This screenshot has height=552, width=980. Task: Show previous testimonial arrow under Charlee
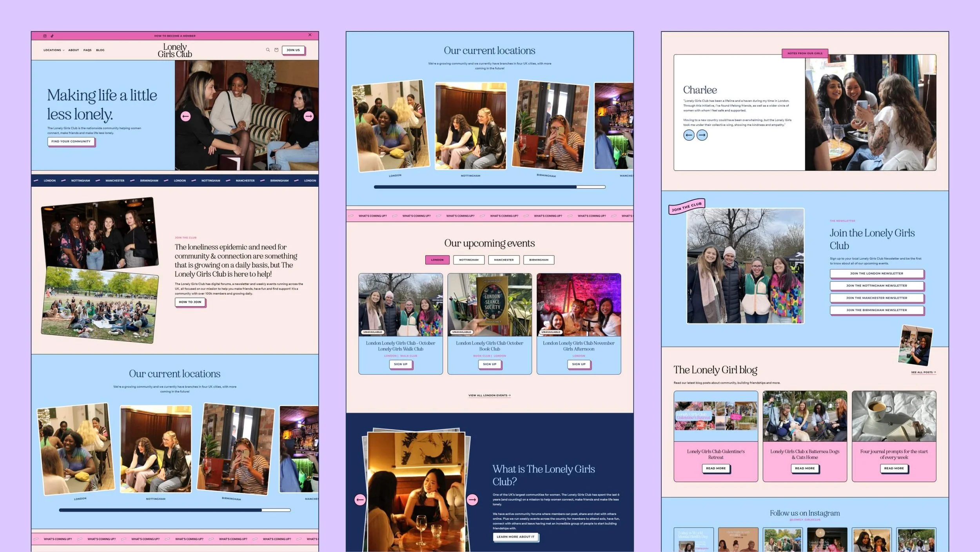(x=689, y=135)
